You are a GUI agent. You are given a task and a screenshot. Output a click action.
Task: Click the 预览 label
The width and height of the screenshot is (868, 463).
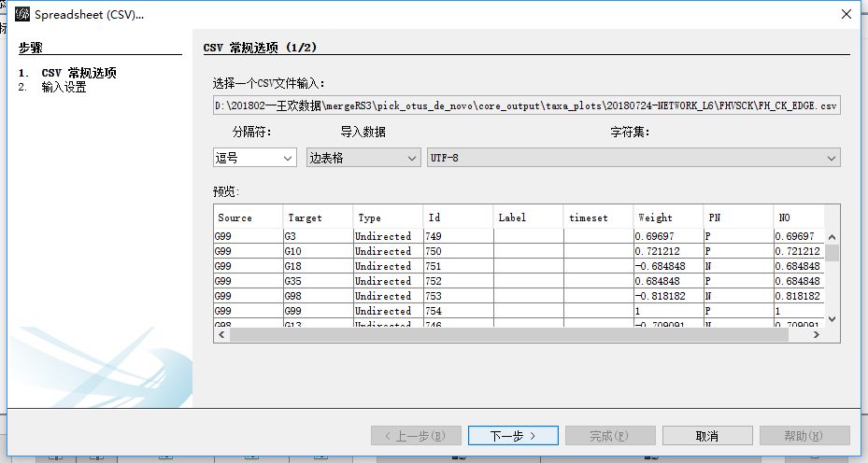coord(226,192)
